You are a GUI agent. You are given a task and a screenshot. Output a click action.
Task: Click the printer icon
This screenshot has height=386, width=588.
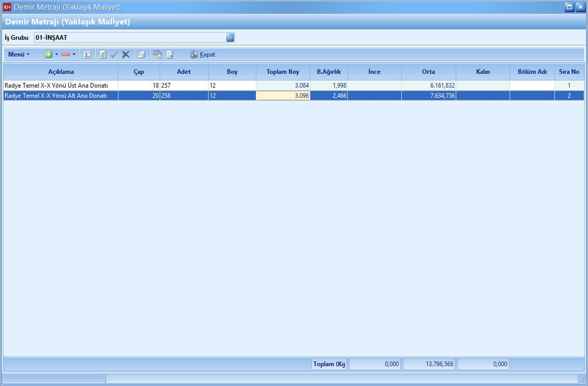142,54
